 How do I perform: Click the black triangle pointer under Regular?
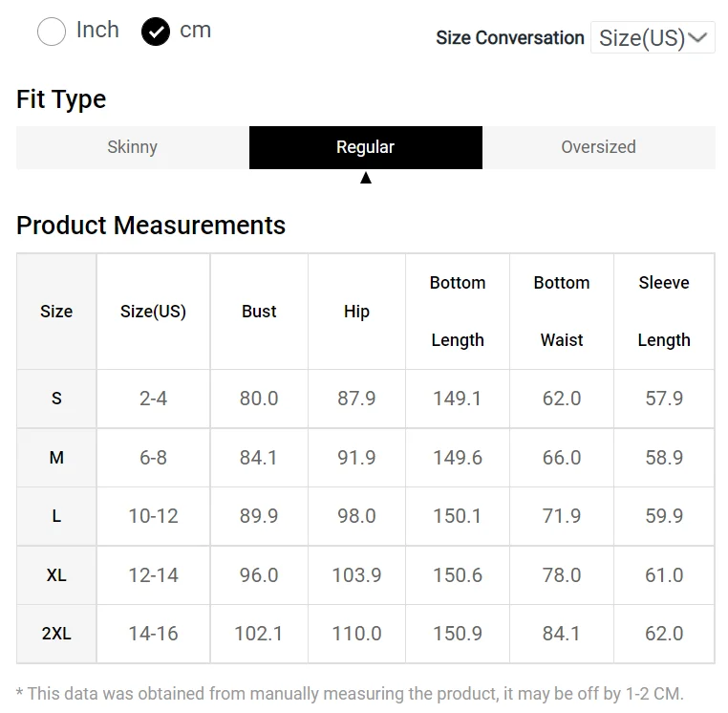tap(366, 178)
